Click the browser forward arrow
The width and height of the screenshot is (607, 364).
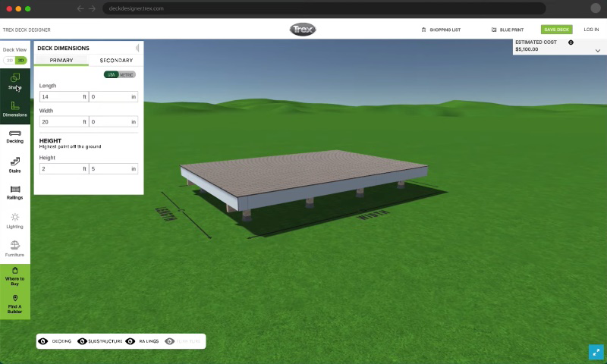pos(92,8)
